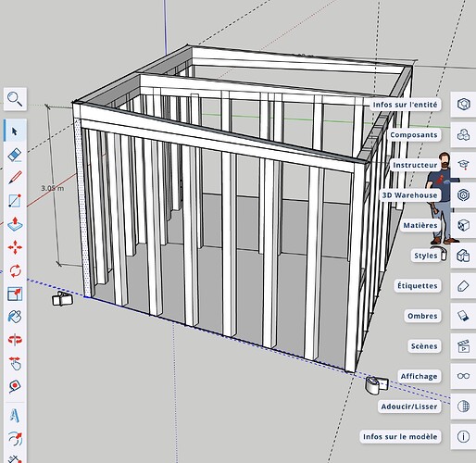This screenshot has width=476, height=463.
Task: Click the "Styles" tooltip label
Action: tap(426, 256)
